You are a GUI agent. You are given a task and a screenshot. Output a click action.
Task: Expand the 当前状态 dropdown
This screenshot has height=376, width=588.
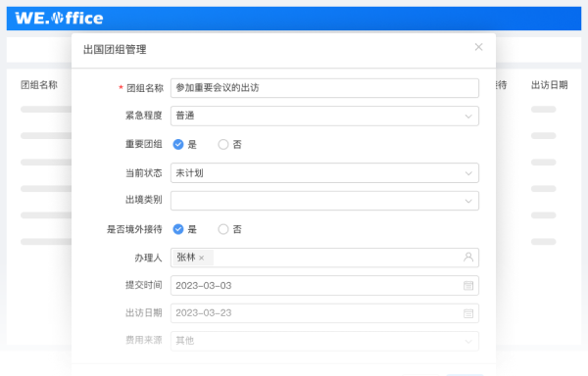pos(324,173)
